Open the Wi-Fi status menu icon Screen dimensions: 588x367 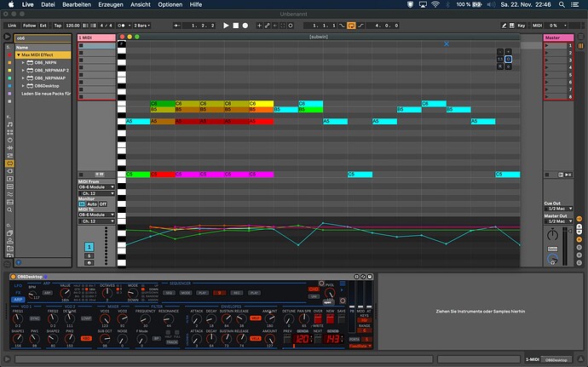click(x=434, y=5)
